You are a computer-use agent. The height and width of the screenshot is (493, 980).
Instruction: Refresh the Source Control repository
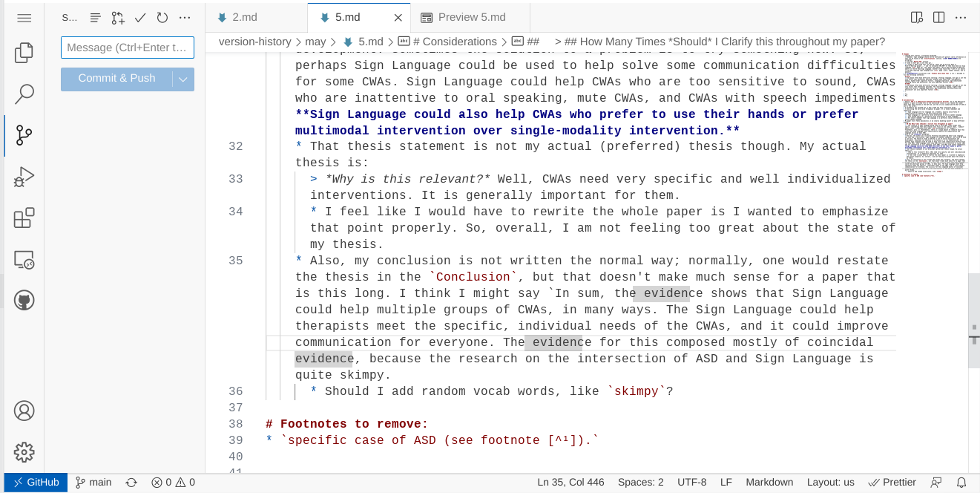tap(162, 17)
